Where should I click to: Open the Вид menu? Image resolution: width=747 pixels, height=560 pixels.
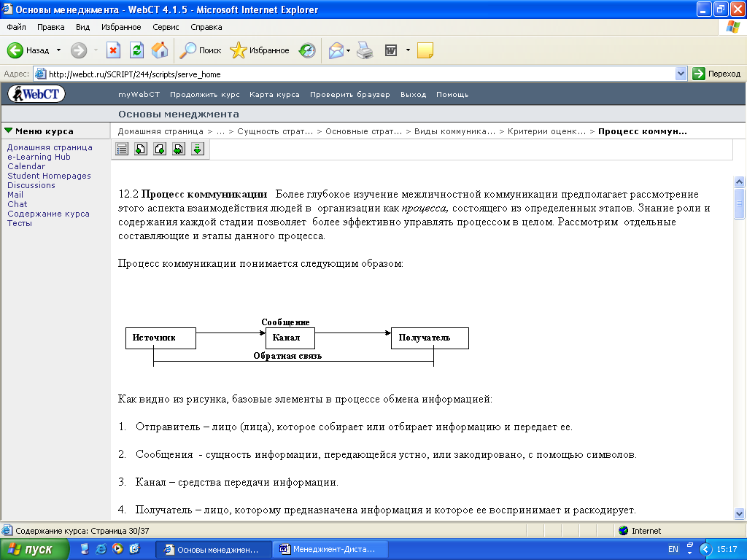point(83,27)
